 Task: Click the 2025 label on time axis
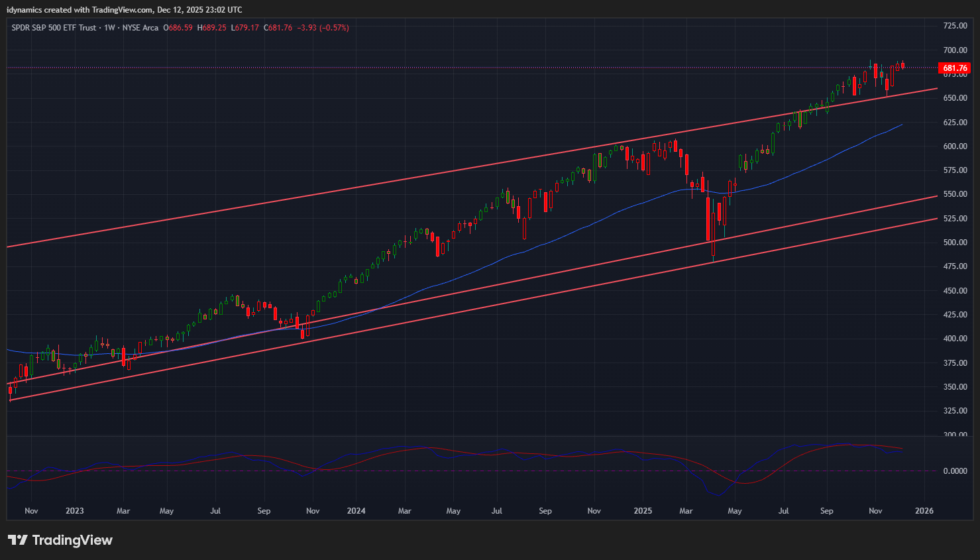pyautogui.click(x=643, y=511)
